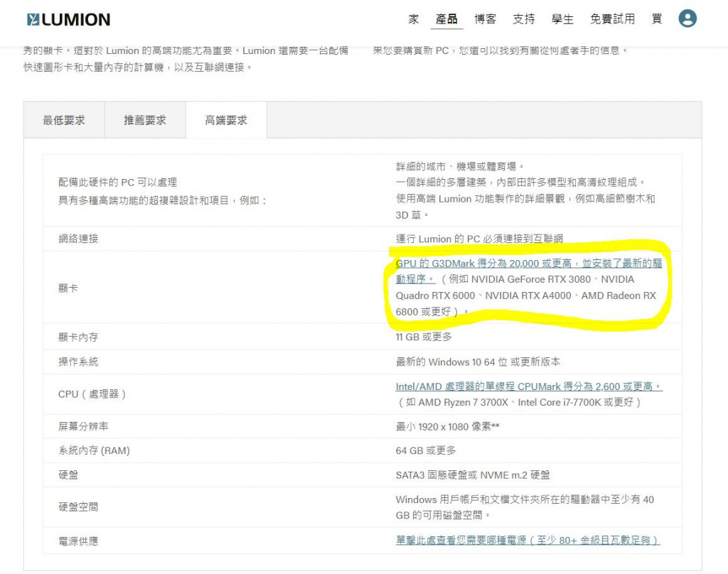Viewport: 728px width, 574px height.
Task: Click the 最小 1920 x 1080 像素 value
Action: point(448,426)
